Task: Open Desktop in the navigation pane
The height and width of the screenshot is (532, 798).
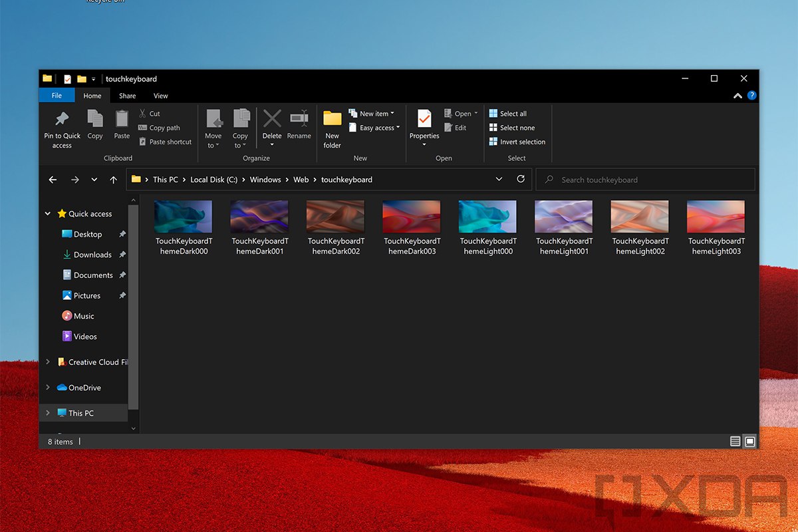Action: click(88, 234)
